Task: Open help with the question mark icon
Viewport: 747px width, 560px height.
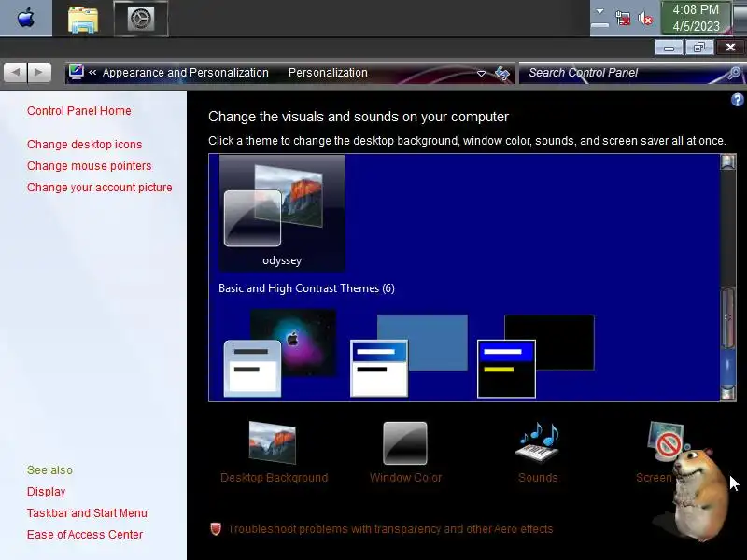Action: click(x=737, y=100)
